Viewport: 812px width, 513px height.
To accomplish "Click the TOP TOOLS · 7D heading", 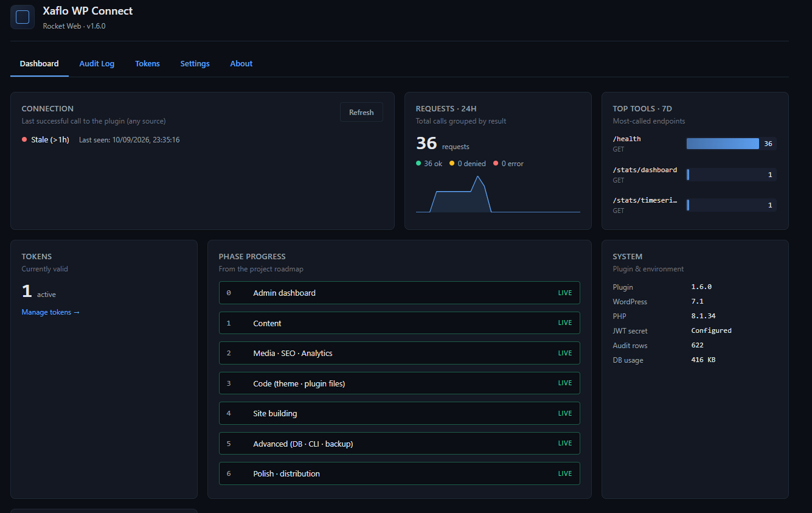I will [x=642, y=109].
